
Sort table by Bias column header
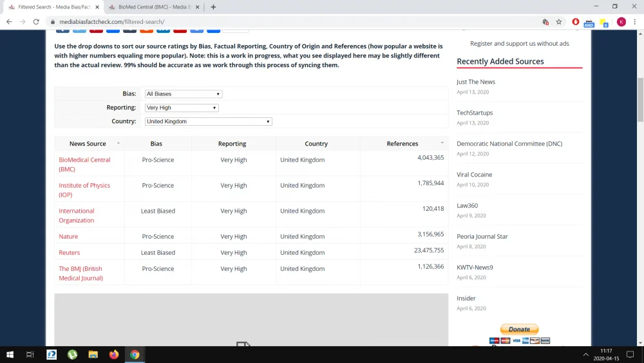pyautogui.click(x=158, y=144)
